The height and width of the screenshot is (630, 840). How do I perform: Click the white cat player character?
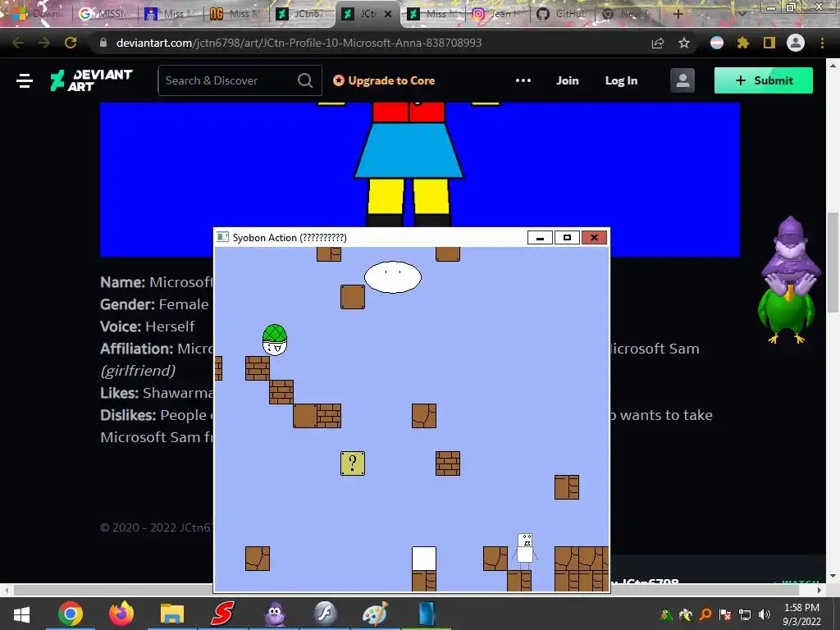(525, 552)
